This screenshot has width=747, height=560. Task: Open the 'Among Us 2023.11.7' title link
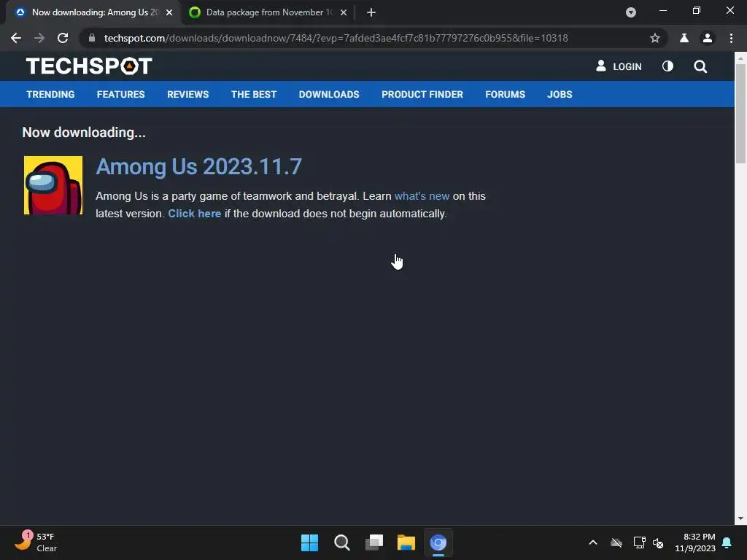(198, 167)
